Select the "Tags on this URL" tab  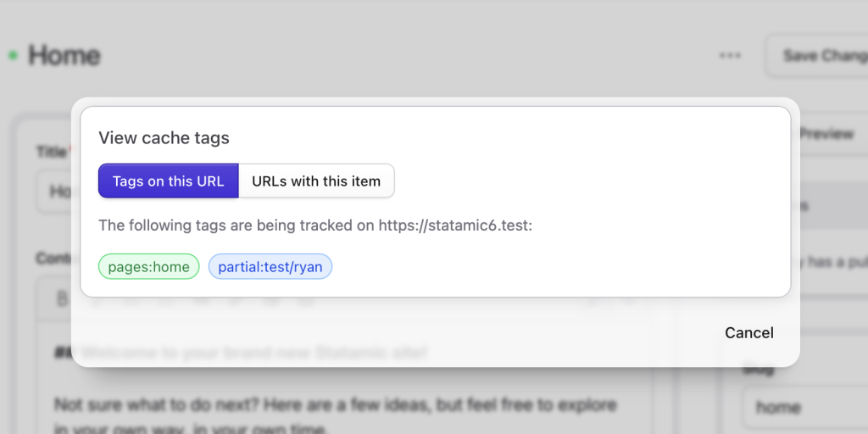coord(168,181)
